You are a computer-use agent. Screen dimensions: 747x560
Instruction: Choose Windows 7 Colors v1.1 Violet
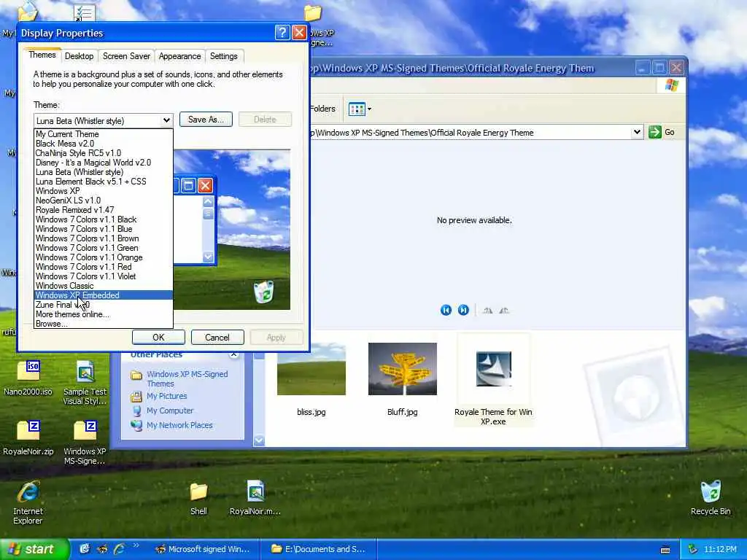coord(104,276)
